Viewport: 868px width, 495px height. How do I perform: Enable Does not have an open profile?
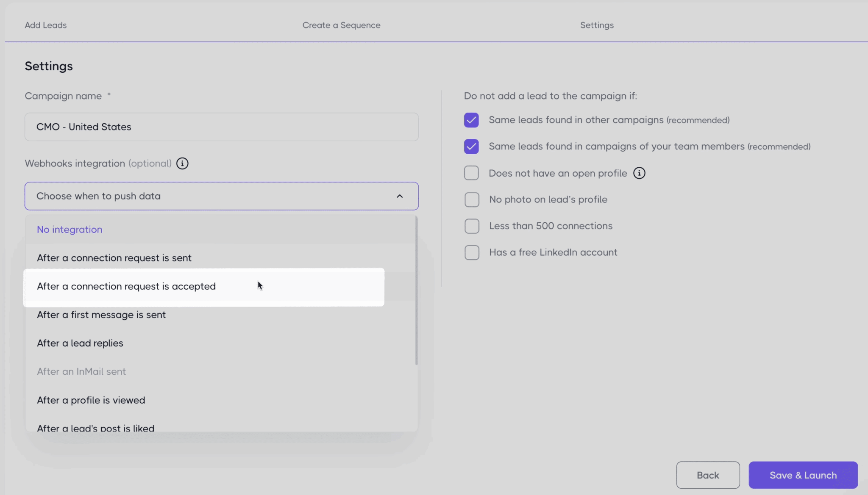[x=471, y=173]
